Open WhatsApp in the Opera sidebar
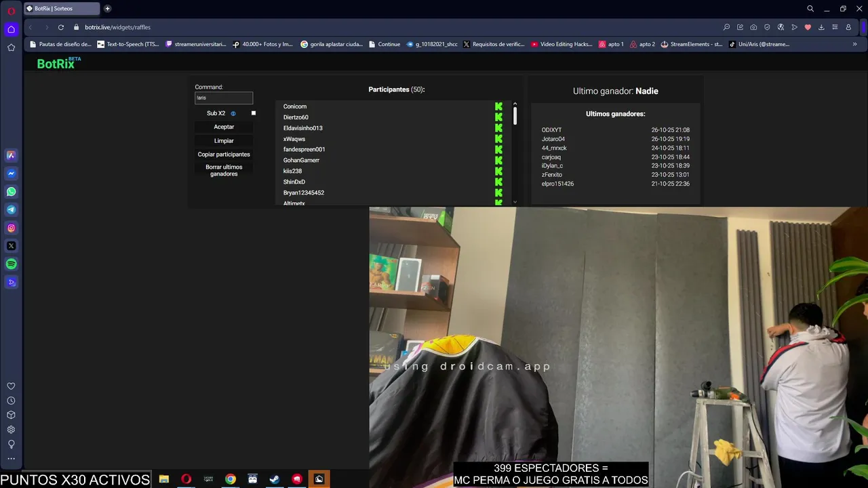The height and width of the screenshot is (488, 868). (x=11, y=192)
